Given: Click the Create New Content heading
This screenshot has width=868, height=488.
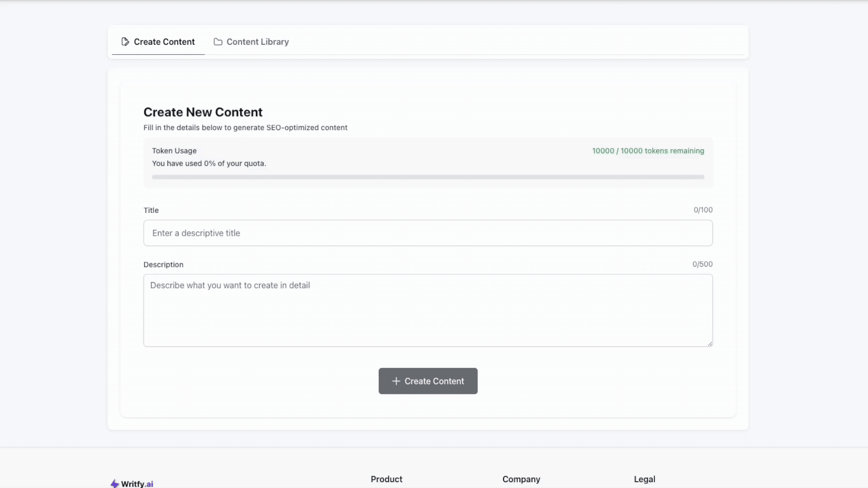Looking at the screenshot, I should (x=203, y=112).
